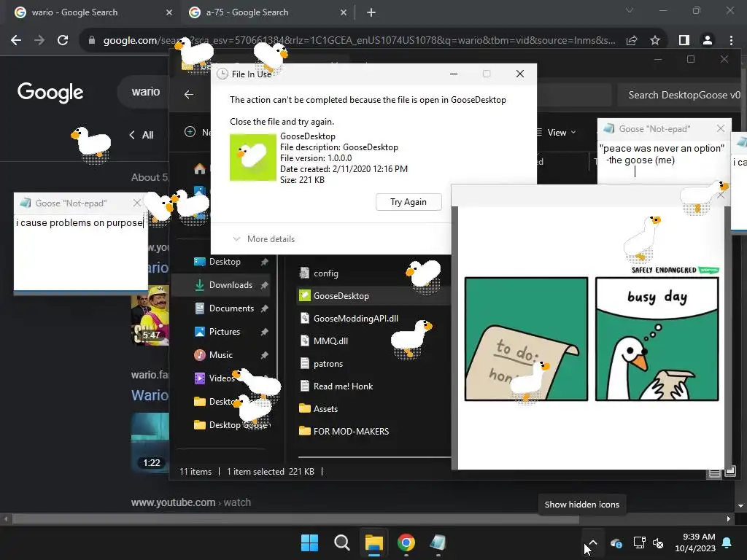
Task: Switch Explorer to details view icon
Action: tap(714, 472)
